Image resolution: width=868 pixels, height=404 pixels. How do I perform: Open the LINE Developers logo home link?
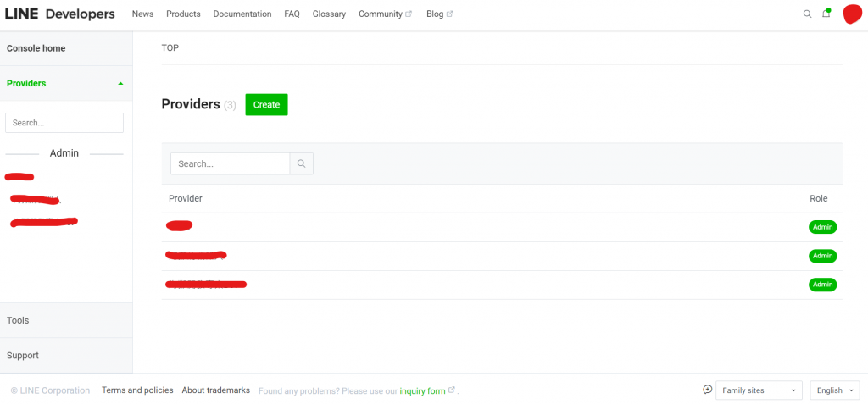click(60, 14)
